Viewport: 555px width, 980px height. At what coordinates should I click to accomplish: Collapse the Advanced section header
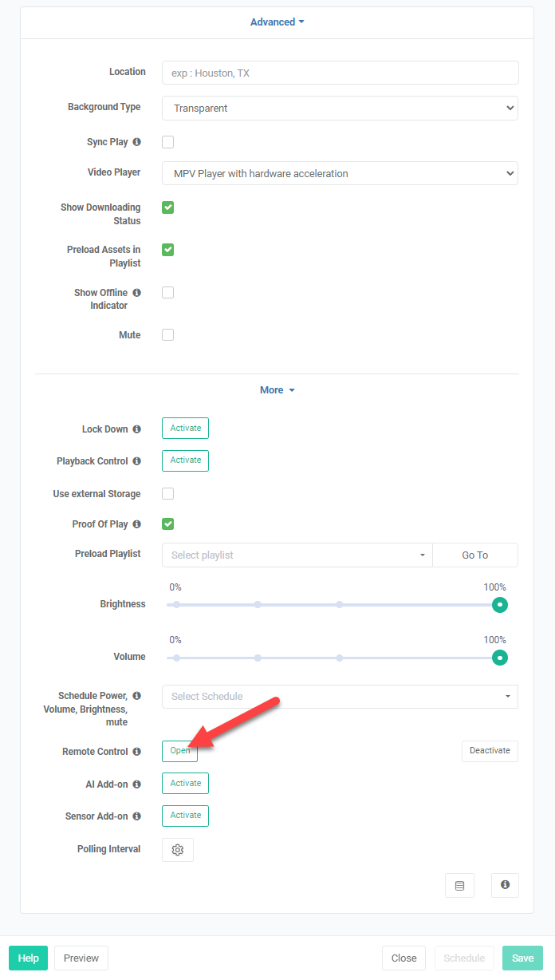[277, 22]
